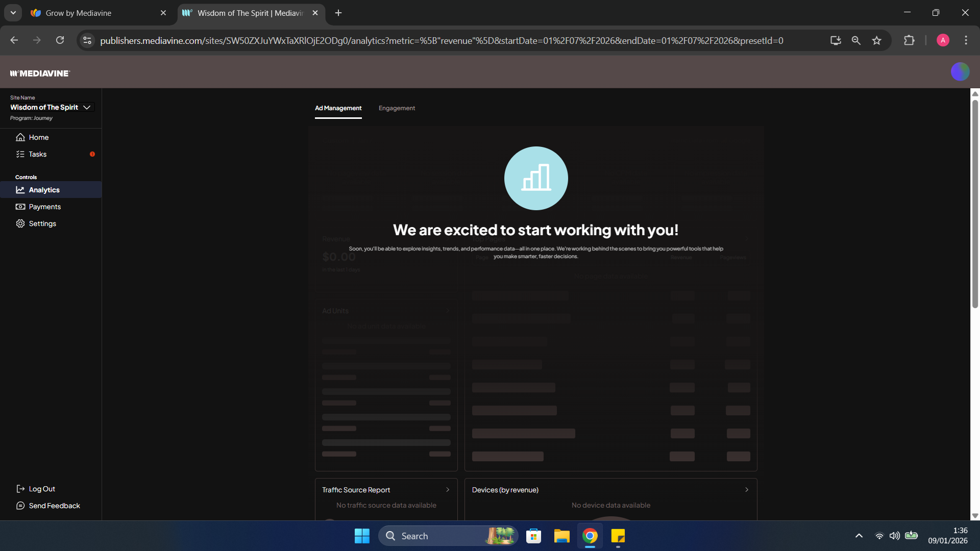
Task: Open Tasks from the sidebar
Action: (37, 154)
